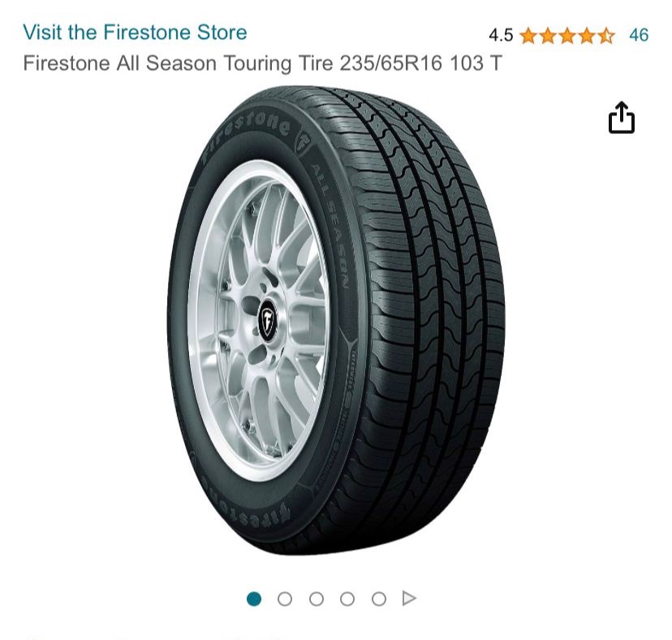Screen dimensions: 672x640
Task: Jump to the fourth image dot
Action: point(347,599)
